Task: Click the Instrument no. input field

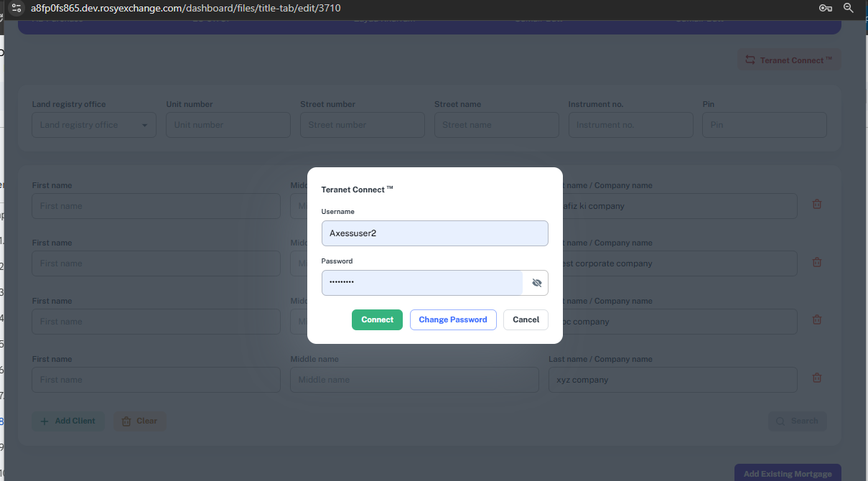Action: click(630, 125)
